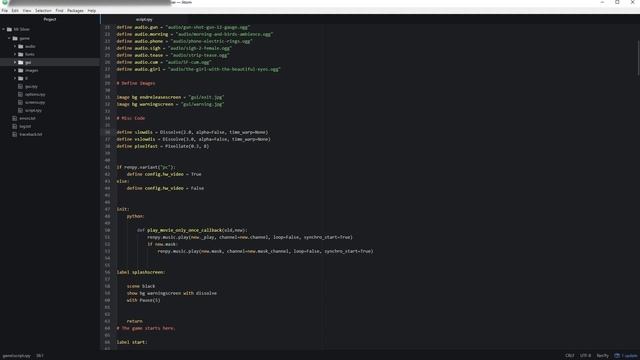Click the 36:1 cursor position indicator
The height and width of the screenshot is (360, 640).
40,356
